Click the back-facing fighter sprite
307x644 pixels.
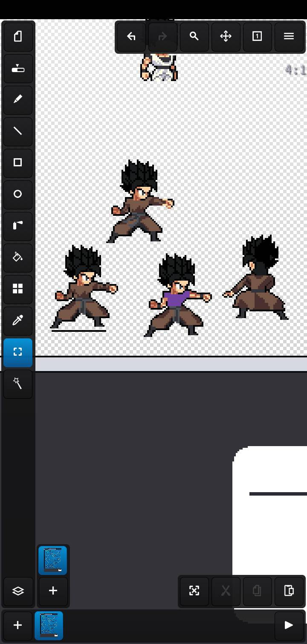pos(256,277)
